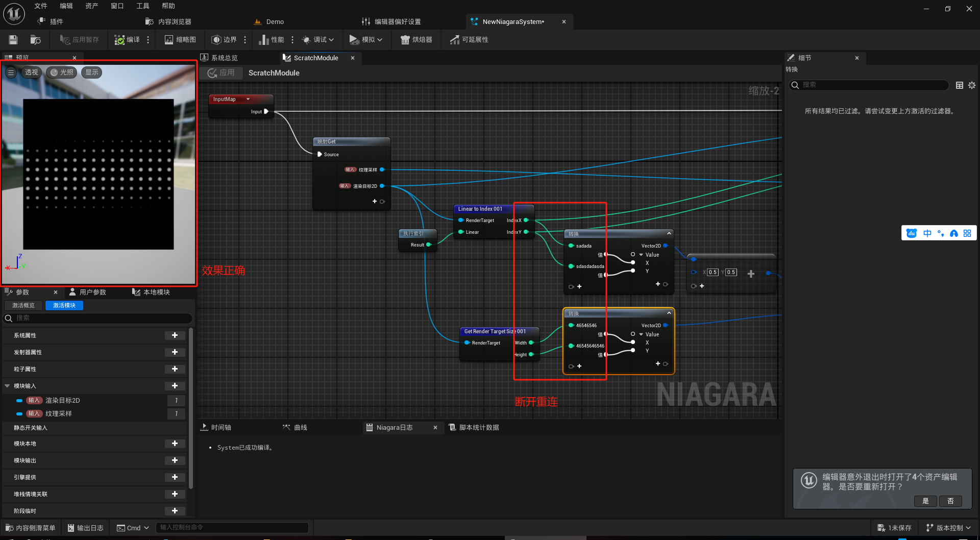Adjust the X 0.5 value field

[712, 272]
